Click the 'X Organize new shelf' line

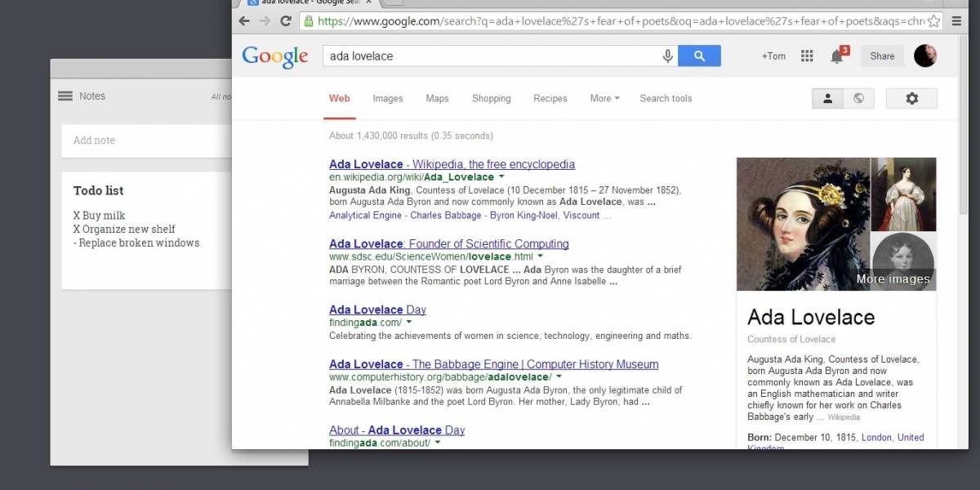click(124, 229)
